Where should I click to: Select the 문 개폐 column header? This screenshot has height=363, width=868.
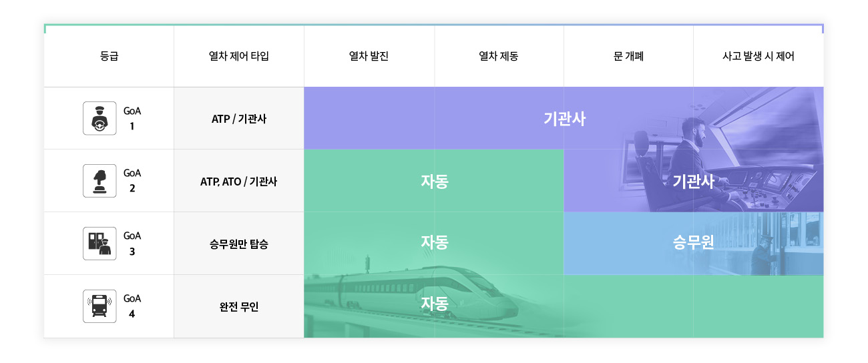click(628, 57)
